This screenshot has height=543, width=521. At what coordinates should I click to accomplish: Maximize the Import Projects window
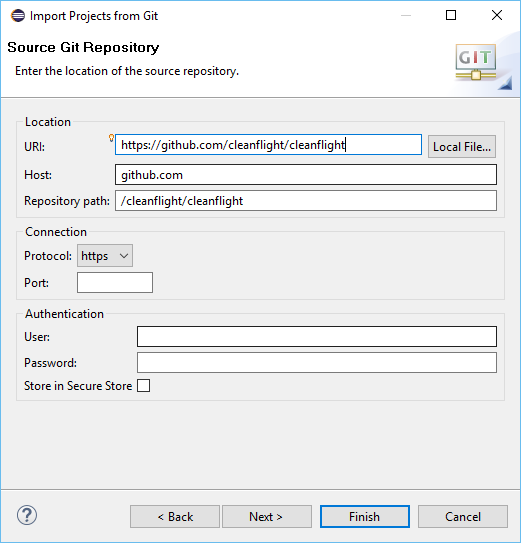click(x=451, y=15)
